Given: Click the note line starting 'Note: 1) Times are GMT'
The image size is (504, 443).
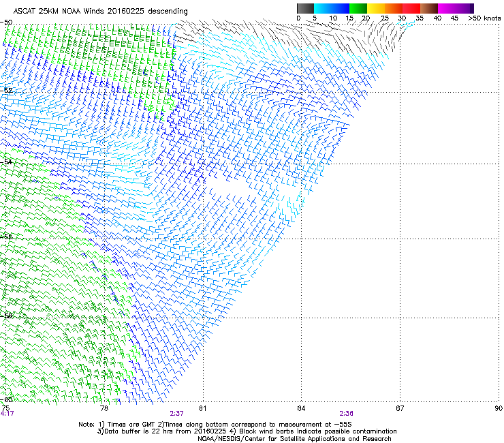Looking at the screenshot, I should [215, 425].
